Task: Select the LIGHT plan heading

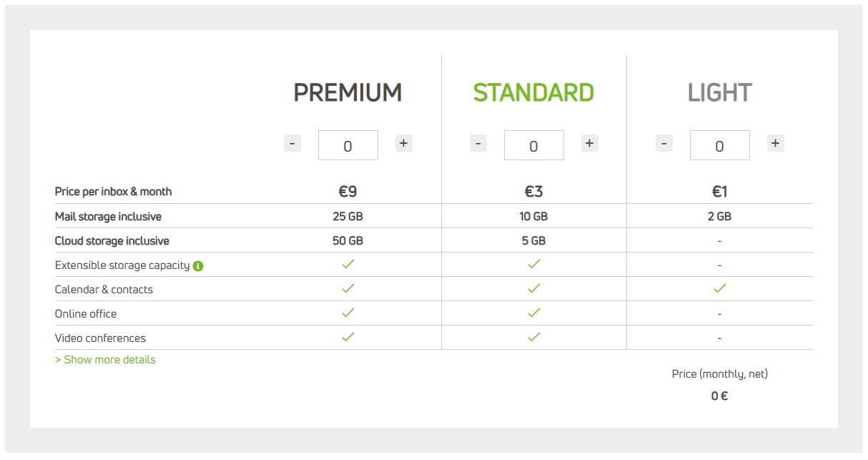Action: pos(719,93)
